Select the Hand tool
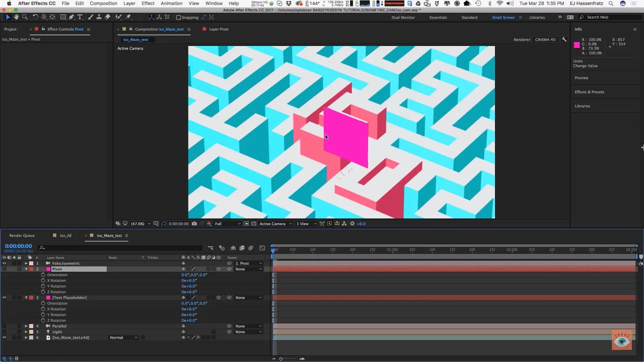The image size is (644, 362). (16, 17)
